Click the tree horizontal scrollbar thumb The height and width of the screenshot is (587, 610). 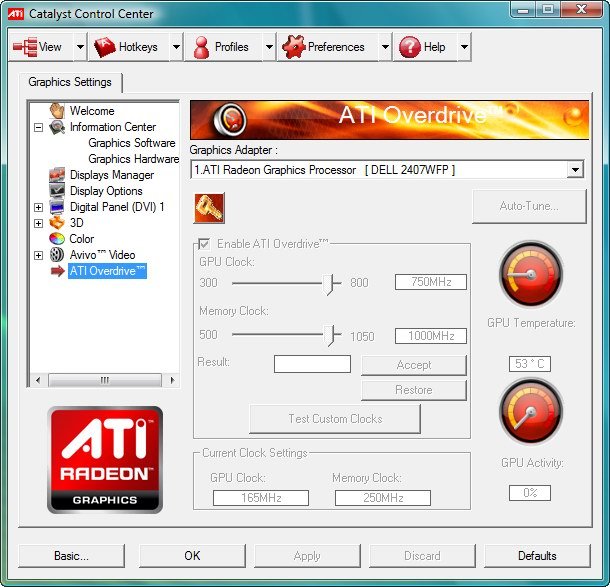click(x=105, y=380)
